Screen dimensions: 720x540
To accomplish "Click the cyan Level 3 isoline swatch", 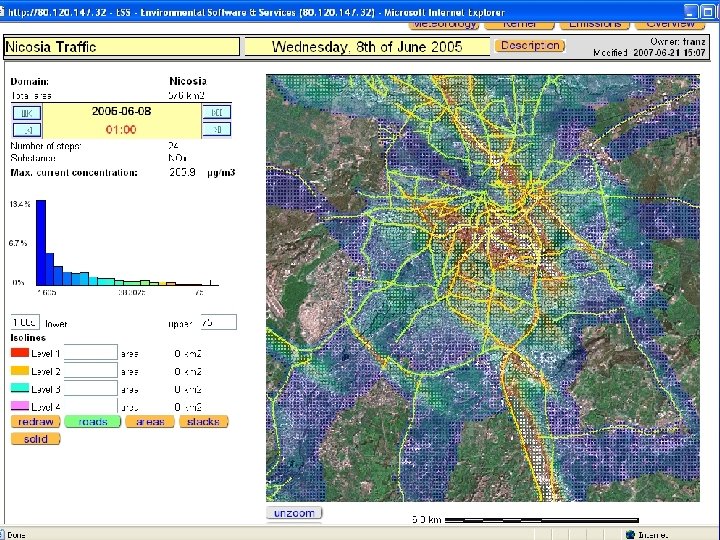I will pyautogui.click(x=20, y=388).
